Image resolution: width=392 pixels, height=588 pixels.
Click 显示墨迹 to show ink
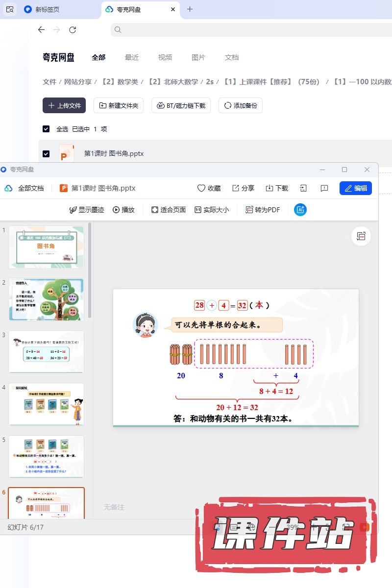coord(87,210)
